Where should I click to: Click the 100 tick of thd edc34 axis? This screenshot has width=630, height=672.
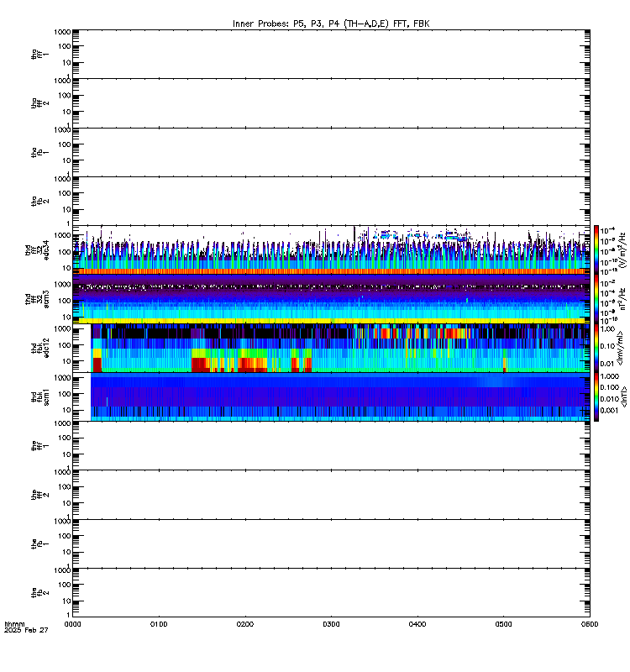[x=65, y=252]
